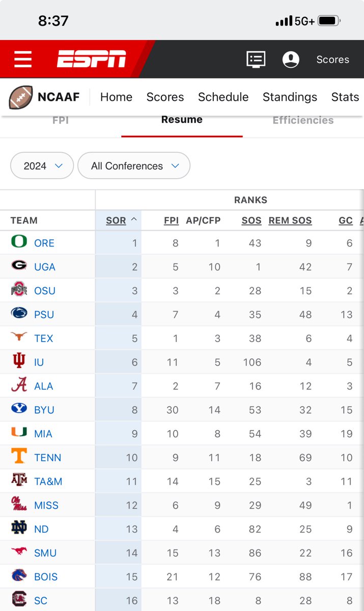Tap the watch/listings screen icon
This screenshot has width=364, height=611.
click(256, 59)
